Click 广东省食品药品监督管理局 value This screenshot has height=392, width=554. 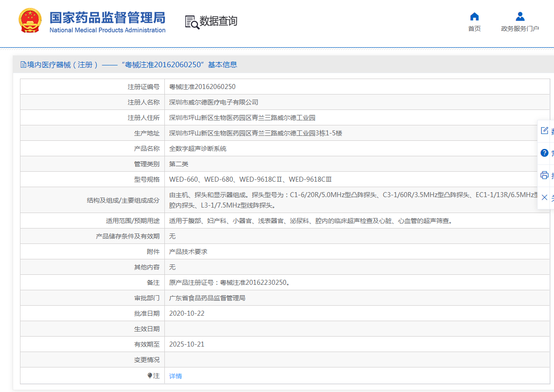(208, 298)
